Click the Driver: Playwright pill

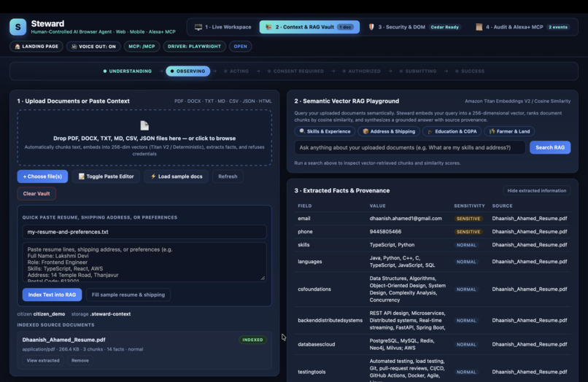(194, 47)
